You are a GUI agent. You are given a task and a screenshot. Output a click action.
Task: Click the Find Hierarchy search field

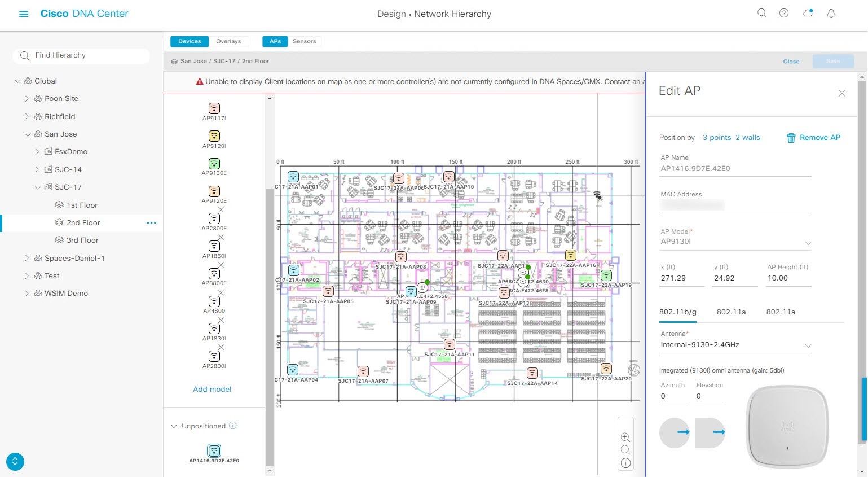[x=81, y=55]
